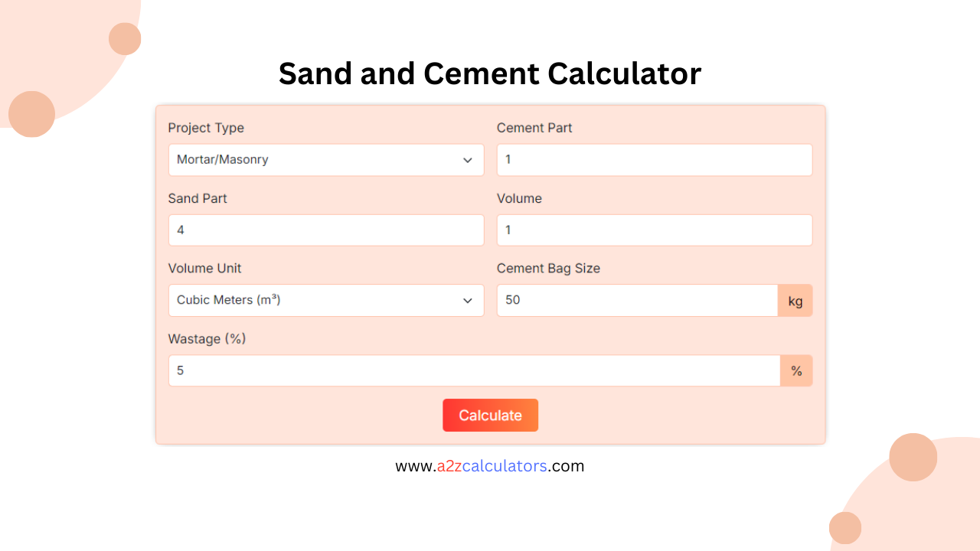Click inside the Cement Part field
Screen dimensions: 980x551
(654, 160)
